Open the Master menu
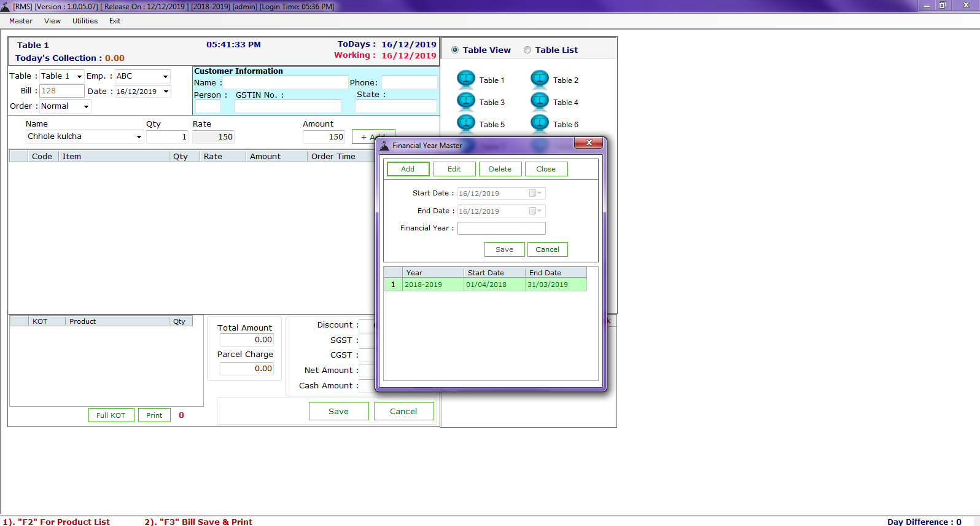The image size is (980, 526). (x=21, y=21)
